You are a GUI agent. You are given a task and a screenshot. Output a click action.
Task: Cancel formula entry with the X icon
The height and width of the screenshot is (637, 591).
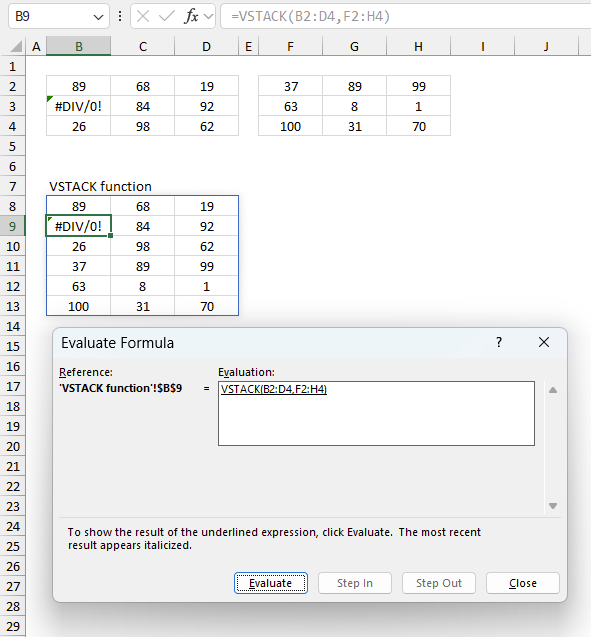click(x=143, y=16)
